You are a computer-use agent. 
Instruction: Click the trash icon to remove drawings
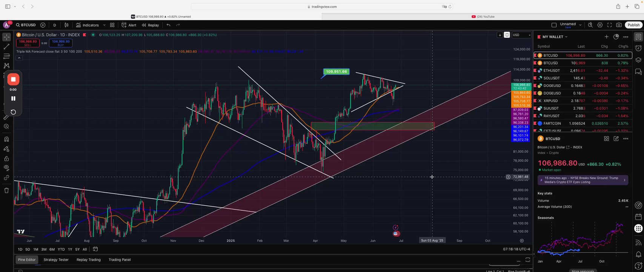click(x=6, y=190)
